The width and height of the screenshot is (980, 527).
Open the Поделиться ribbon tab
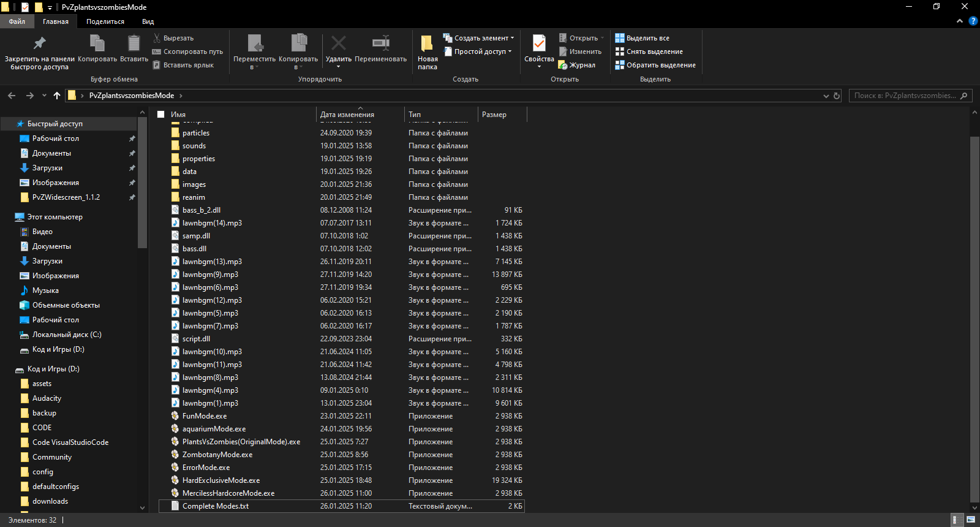tap(105, 21)
